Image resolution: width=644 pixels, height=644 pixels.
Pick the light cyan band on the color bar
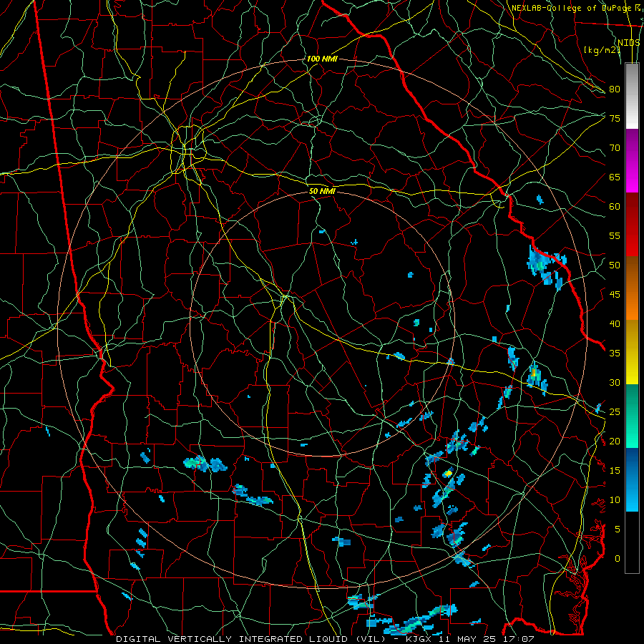pyautogui.click(x=632, y=479)
